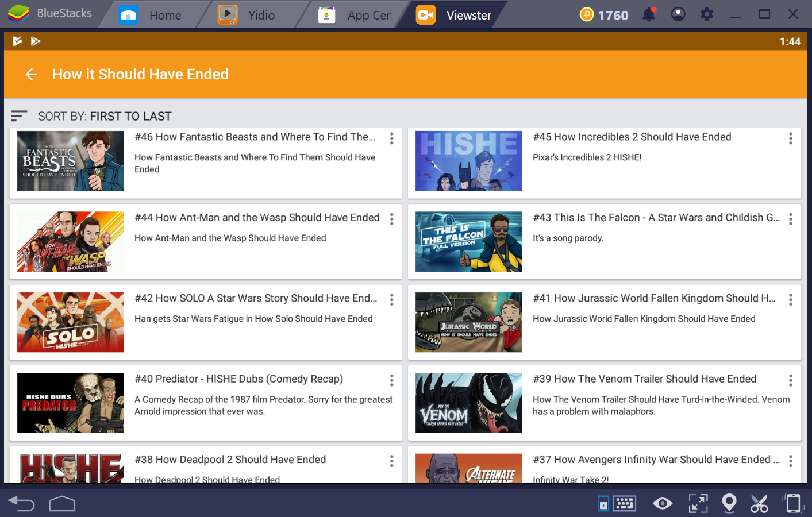Select title #46 How Fantastic Beasts and Where To Find The...
This screenshot has height=517, width=812.
(255, 137)
